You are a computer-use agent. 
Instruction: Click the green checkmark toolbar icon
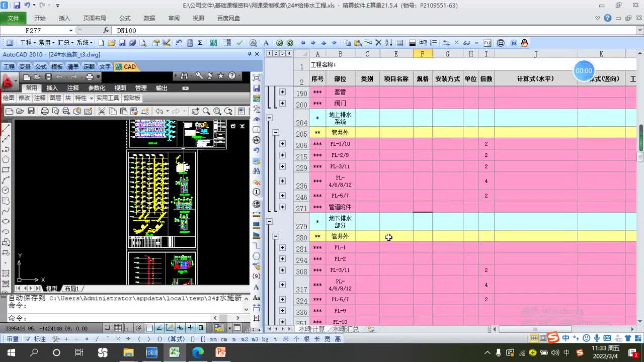coord(239,43)
